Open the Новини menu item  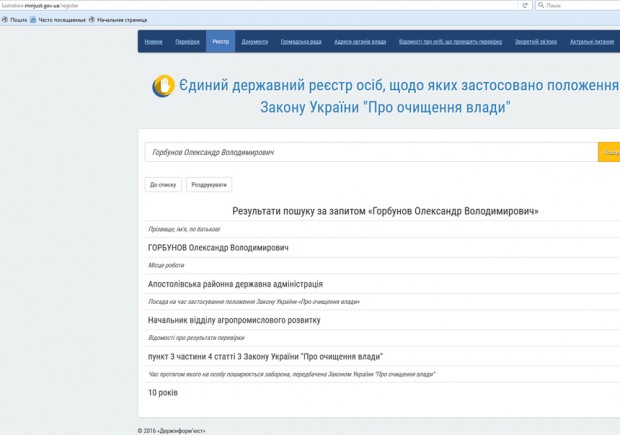tap(153, 42)
